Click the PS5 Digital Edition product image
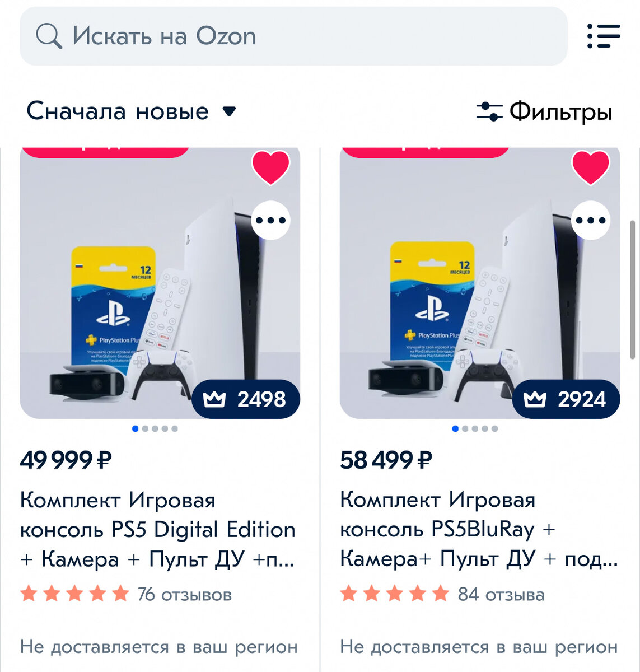 point(160,283)
